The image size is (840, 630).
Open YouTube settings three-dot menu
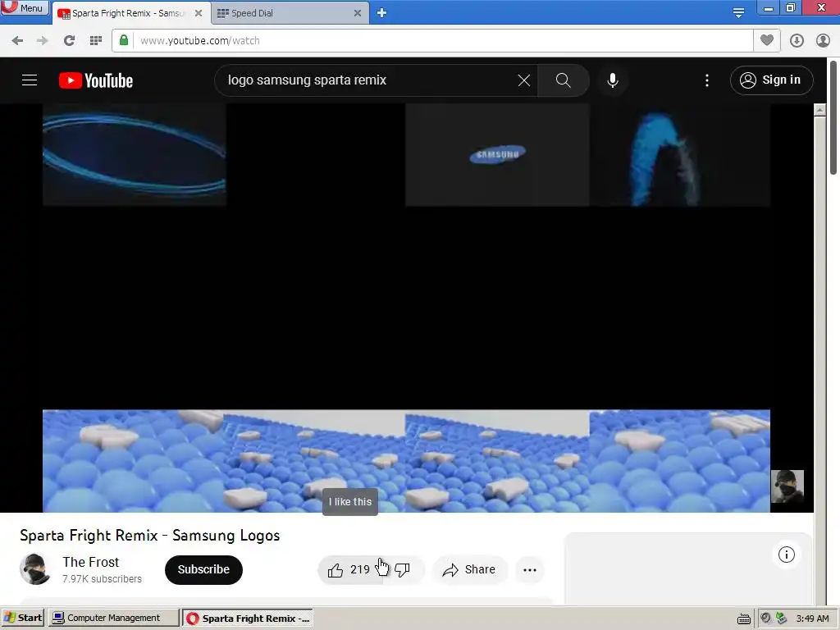click(x=707, y=80)
